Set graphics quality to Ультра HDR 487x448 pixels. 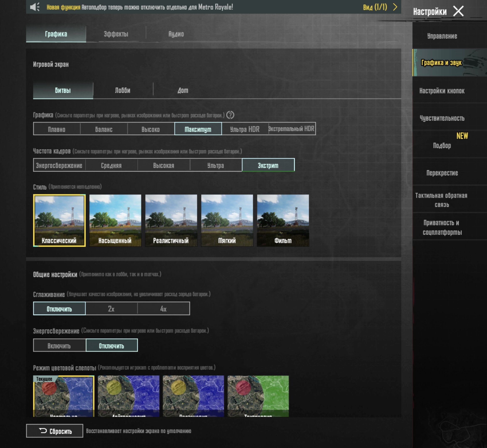click(x=245, y=129)
